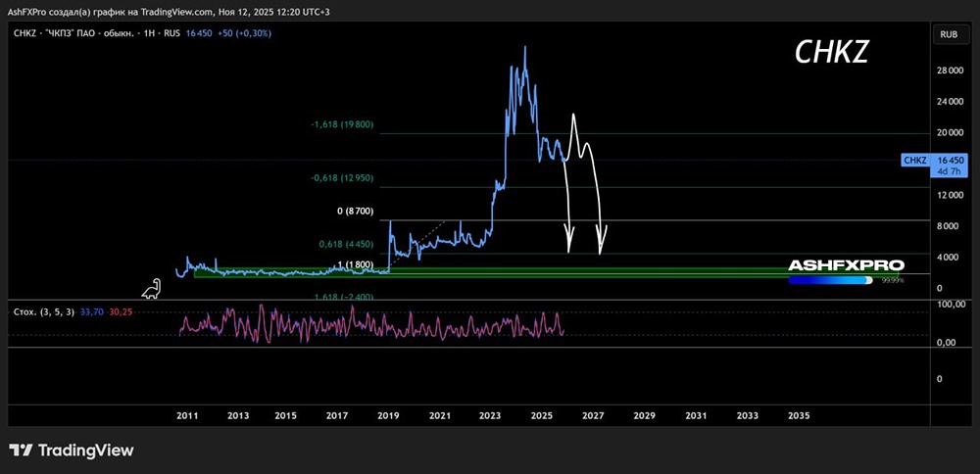Click the Stochastic (3, 5, 3) indicator legend

coord(44,311)
